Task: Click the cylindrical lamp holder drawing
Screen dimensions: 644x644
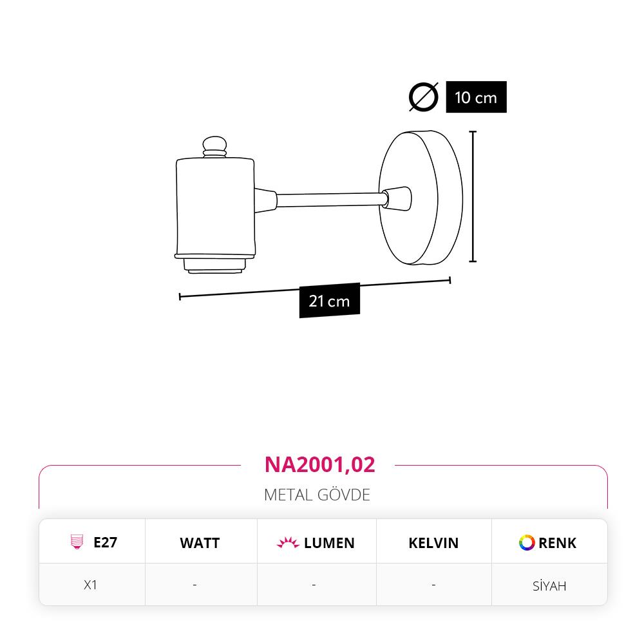Action: pos(215,215)
